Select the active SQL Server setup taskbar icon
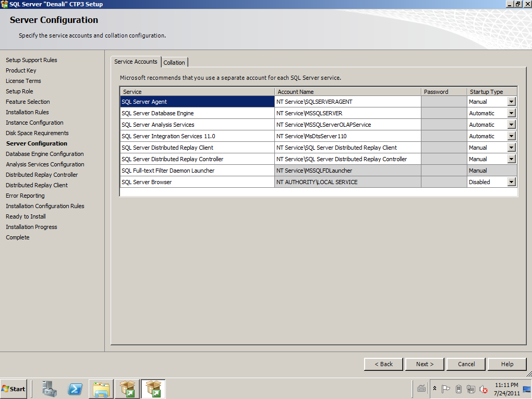Screen dimensions: 532x399 153,389
